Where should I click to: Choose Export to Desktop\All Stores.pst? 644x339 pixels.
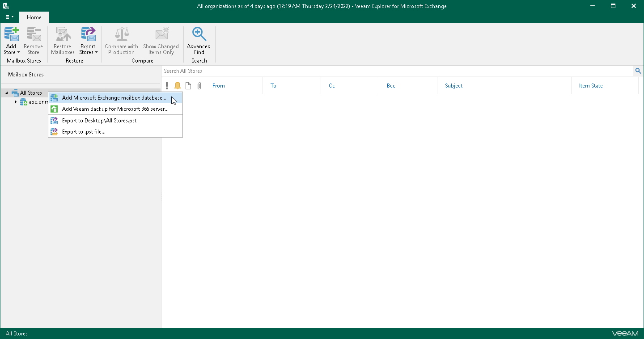point(115,121)
